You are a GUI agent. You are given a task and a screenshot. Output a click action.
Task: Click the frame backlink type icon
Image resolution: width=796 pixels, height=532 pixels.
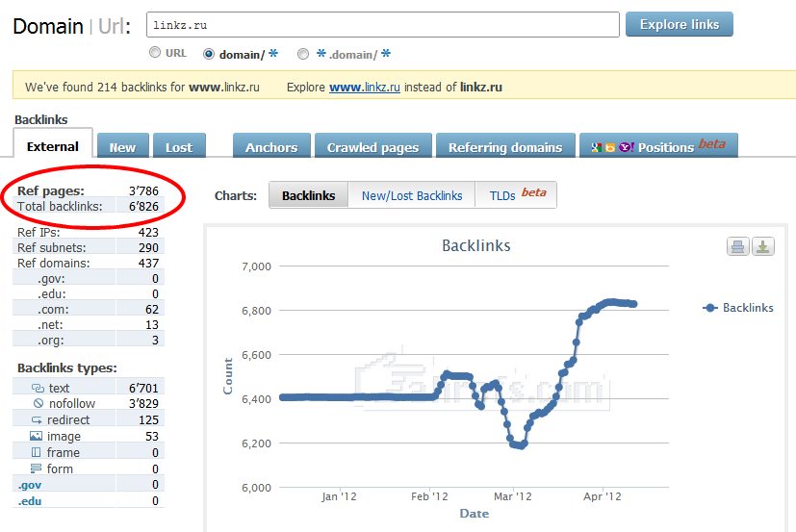[37, 452]
